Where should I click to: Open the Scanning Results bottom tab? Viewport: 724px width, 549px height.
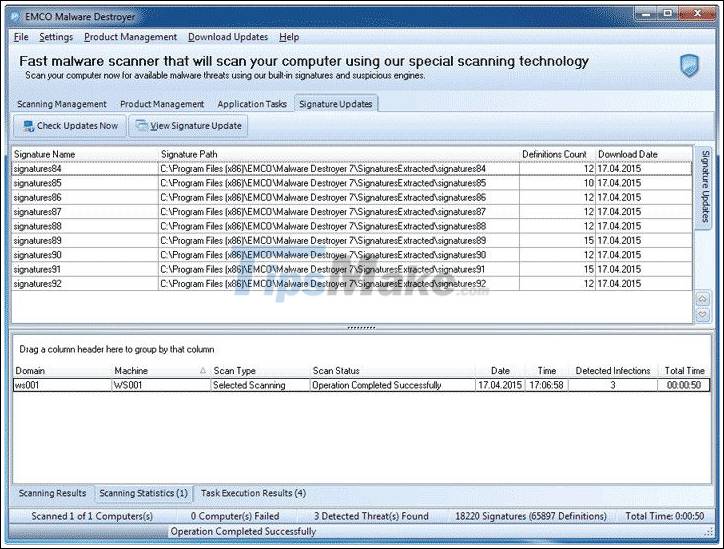53,493
